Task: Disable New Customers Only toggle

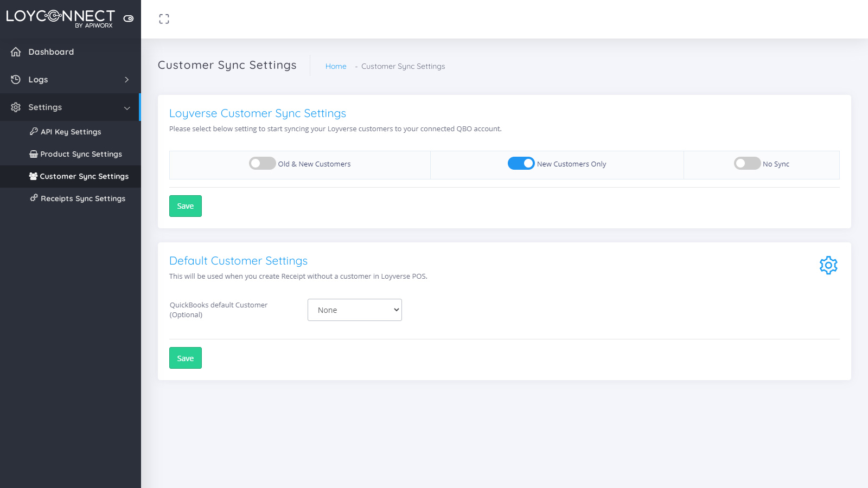Action: pyautogui.click(x=521, y=163)
